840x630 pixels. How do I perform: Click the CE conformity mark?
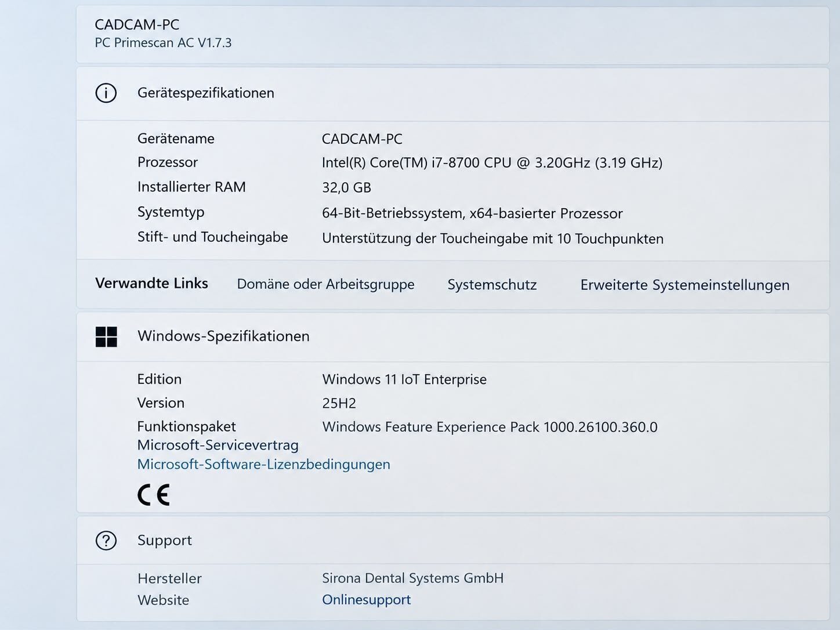pyautogui.click(x=154, y=495)
